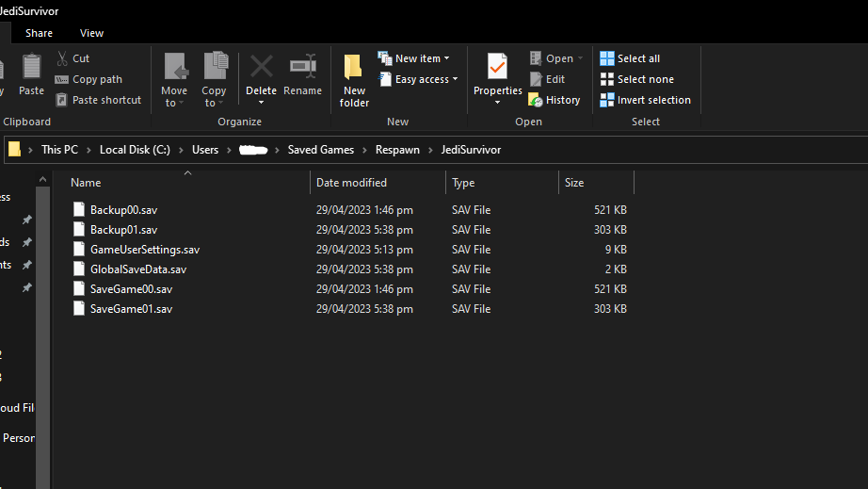The height and width of the screenshot is (489, 868).
Task: Click the Paste shortcut icon
Action: coord(62,100)
